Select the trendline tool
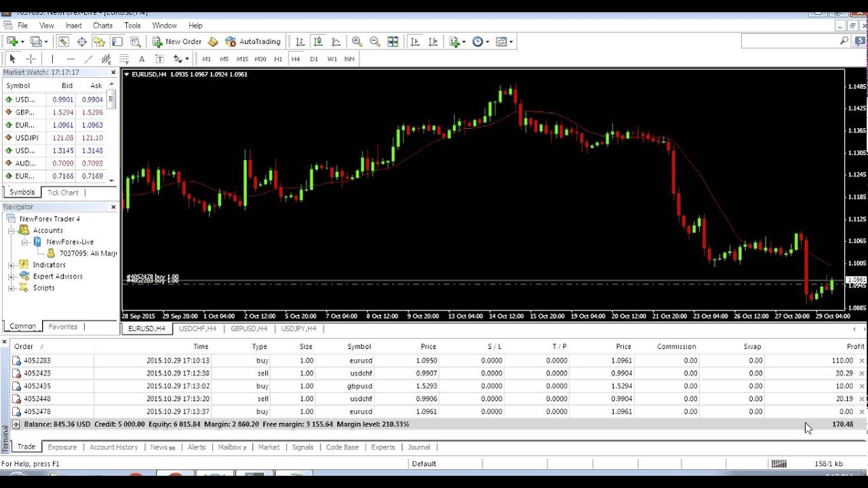Screen dimensions: 868x488 click(x=88, y=59)
